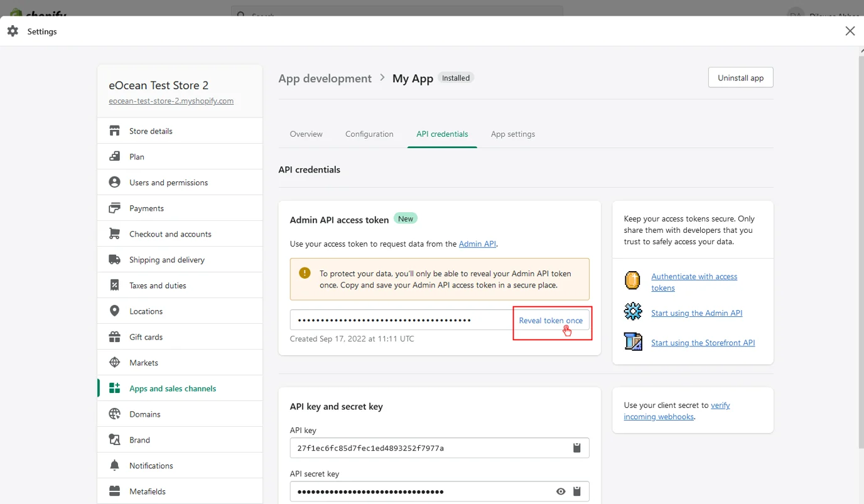Click the Gift cards icon
Image resolution: width=864 pixels, height=504 pixels.
tap(114, 337)
